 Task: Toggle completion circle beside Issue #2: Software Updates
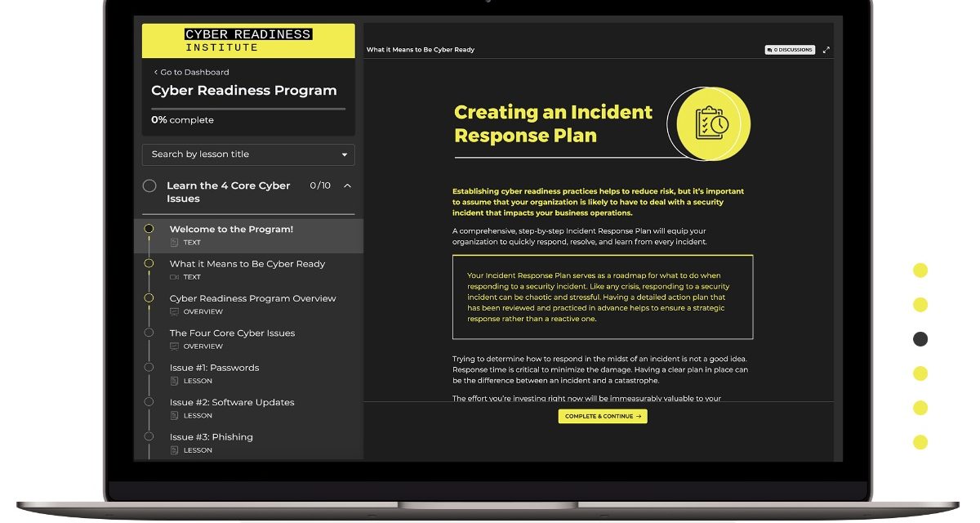pos(149,401)
